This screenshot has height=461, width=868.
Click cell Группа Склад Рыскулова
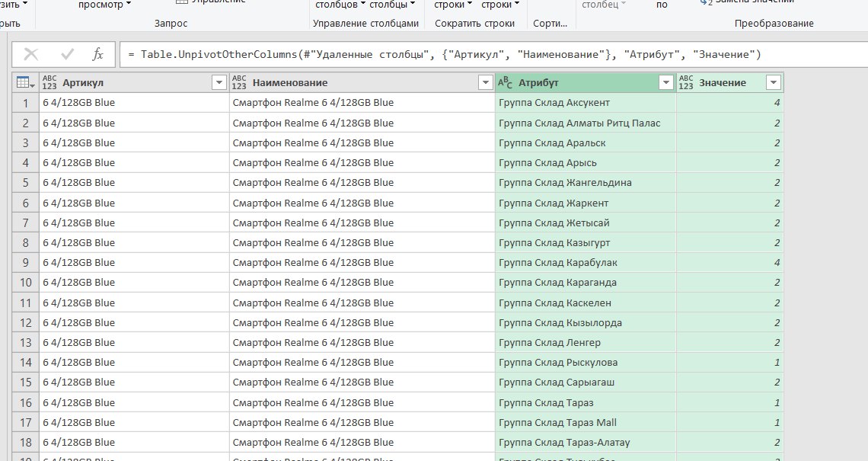586,363
